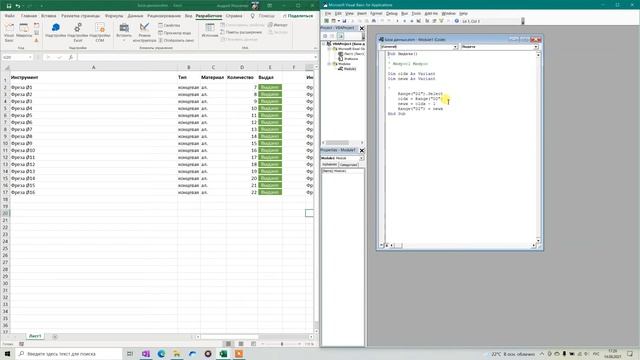Open the Tools menu in VBA editor
This screenshot has height=360, width=640.
click(x=416, y=13)
